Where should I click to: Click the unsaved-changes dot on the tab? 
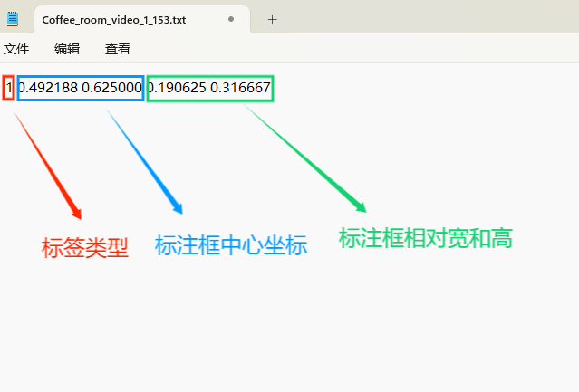pos(231,19)
